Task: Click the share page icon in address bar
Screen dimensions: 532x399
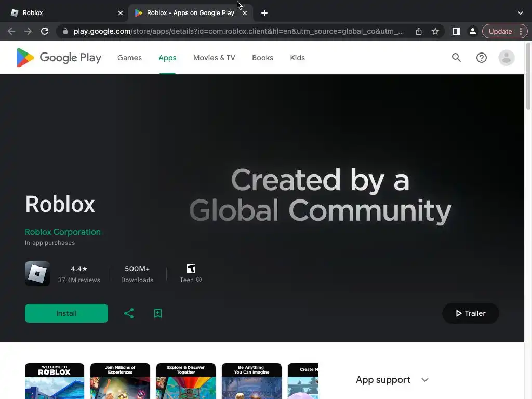Action: coord(419,31)
